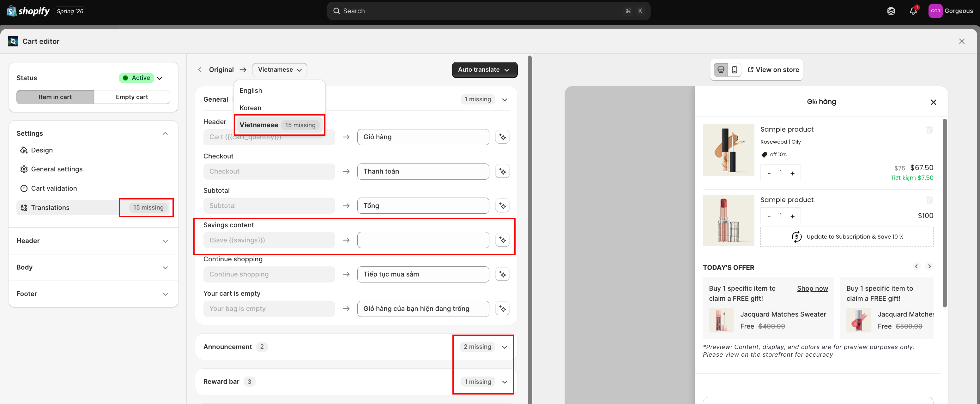
Task: Auto translate the Continue shopping field
Action: (x=502, y=274)
